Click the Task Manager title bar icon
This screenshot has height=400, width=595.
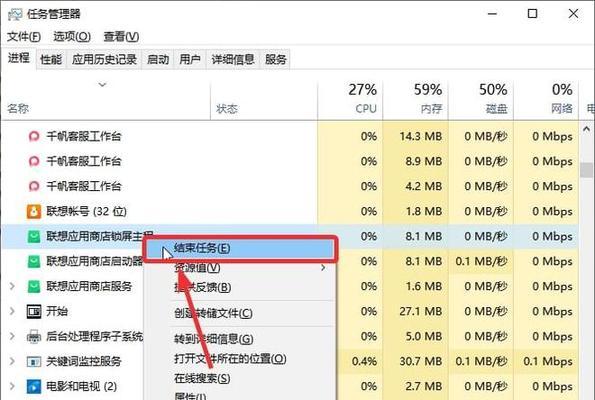point(15,14)
